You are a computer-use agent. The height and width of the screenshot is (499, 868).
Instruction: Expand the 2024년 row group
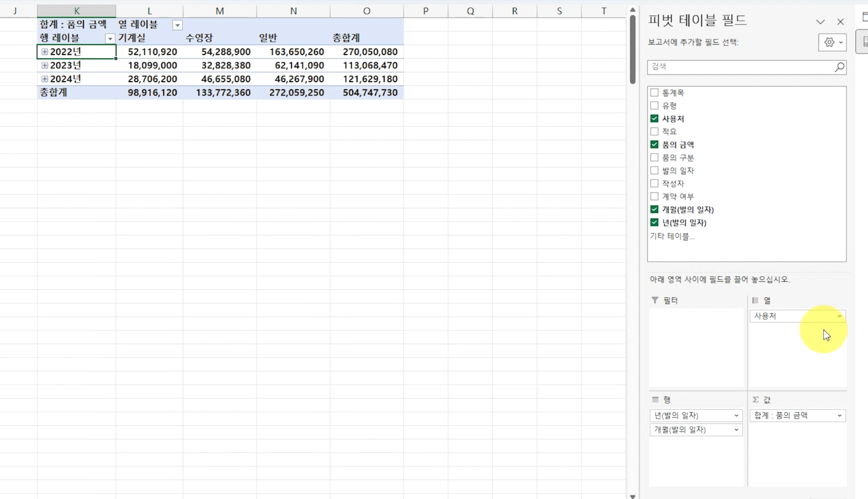coord(45,79)
